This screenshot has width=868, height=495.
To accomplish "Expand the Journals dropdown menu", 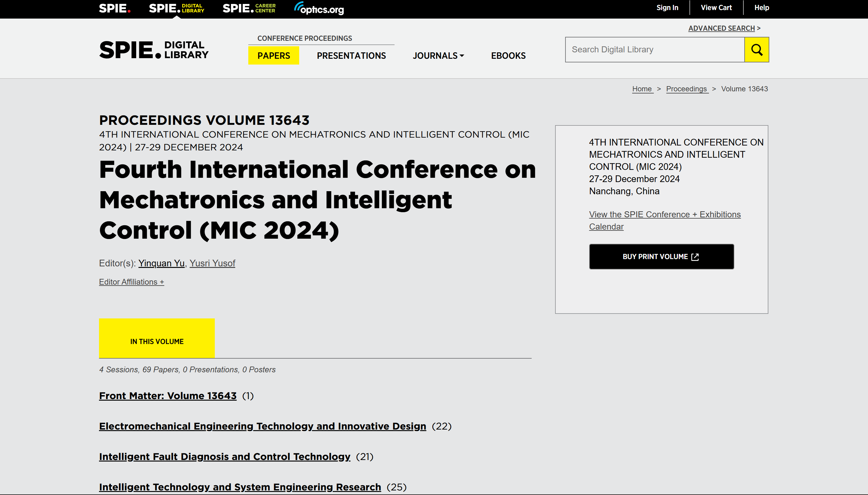I will [438, 56].
